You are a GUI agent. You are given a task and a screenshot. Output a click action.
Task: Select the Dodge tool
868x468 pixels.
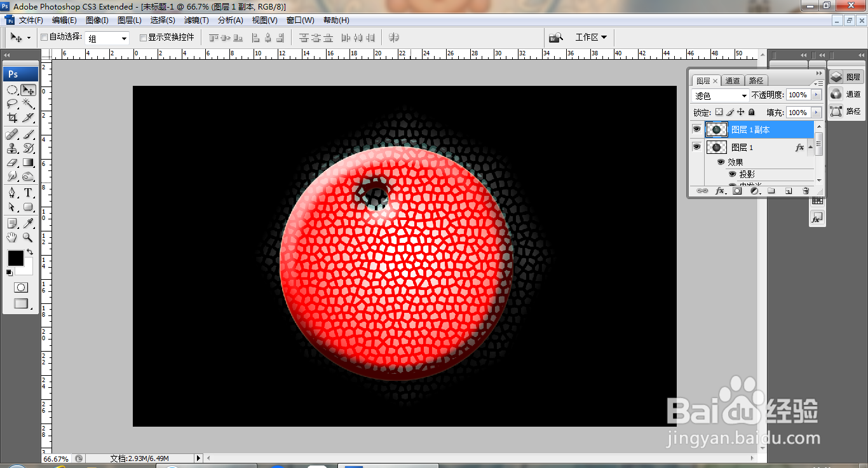click(28, 176)
